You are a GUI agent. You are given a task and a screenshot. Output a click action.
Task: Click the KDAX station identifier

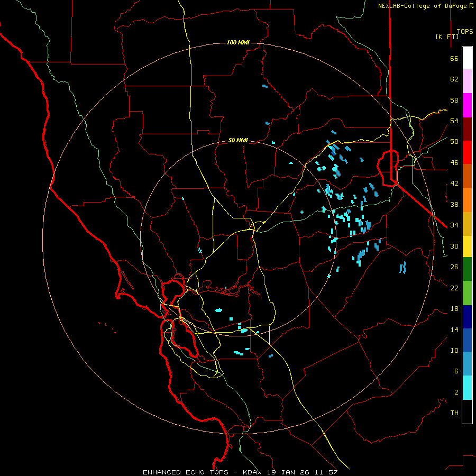click(253, 472)
